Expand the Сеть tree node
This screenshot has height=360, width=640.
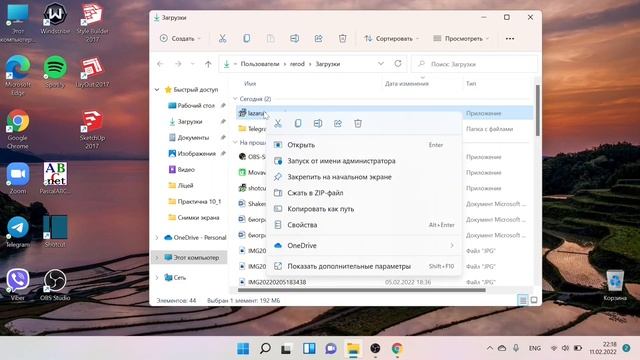pyautogui.click(x=157, y=278)
